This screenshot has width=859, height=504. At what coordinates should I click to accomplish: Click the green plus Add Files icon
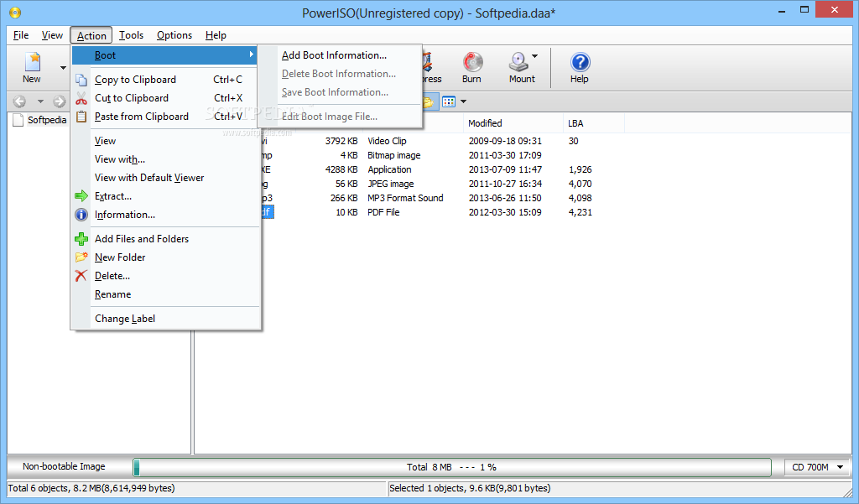(x=81, y=239)
